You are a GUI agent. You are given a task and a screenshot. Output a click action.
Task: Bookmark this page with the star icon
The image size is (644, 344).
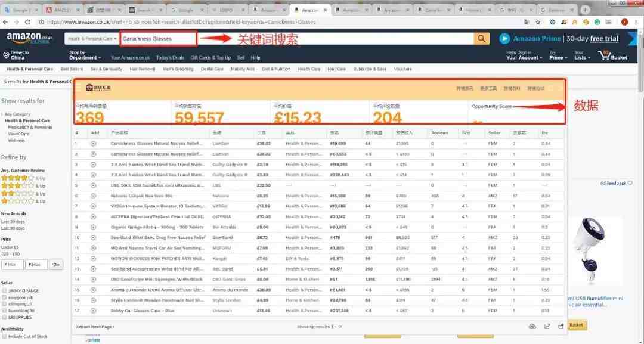538,22
